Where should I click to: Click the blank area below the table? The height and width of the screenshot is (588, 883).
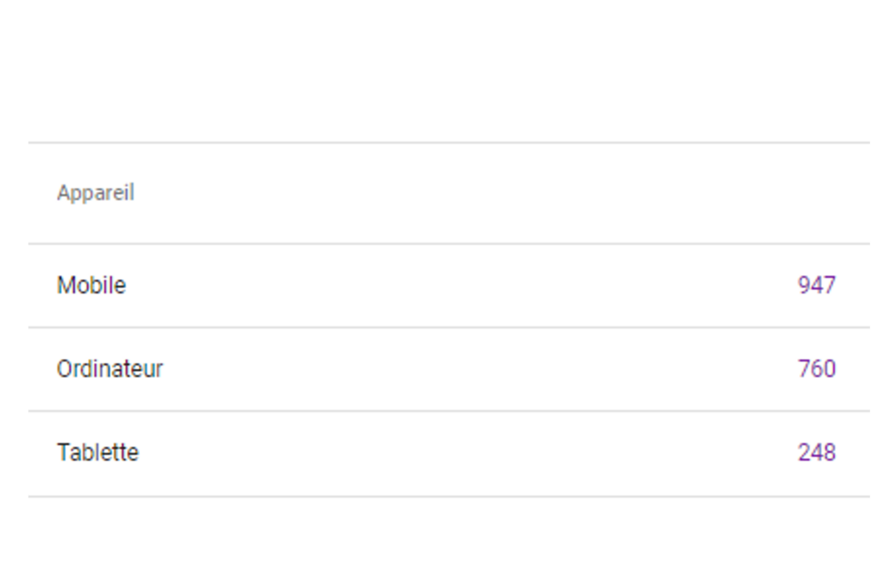click(x=448, y=543)
